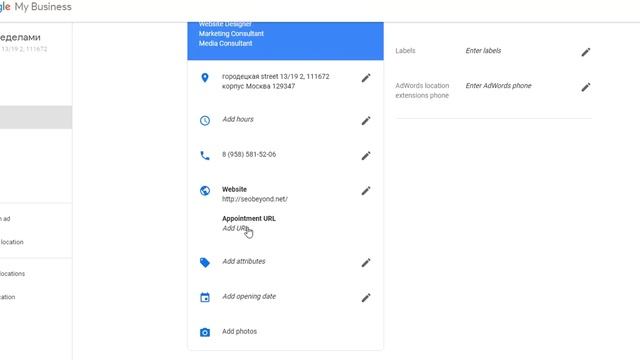The image size is (640, 360).
Task: Click the Enter labels field
Action: click(483, 51)
